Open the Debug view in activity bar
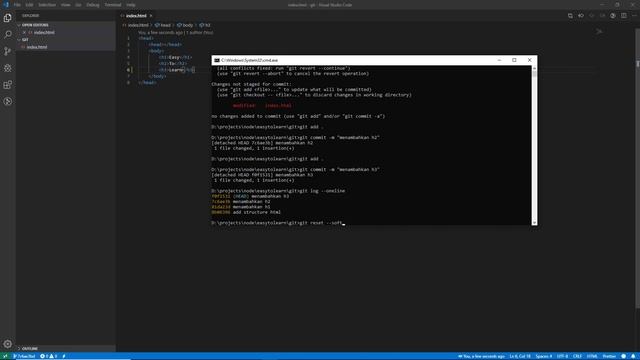This screenshot has height=360, width=640. click(x=8, y=68)
